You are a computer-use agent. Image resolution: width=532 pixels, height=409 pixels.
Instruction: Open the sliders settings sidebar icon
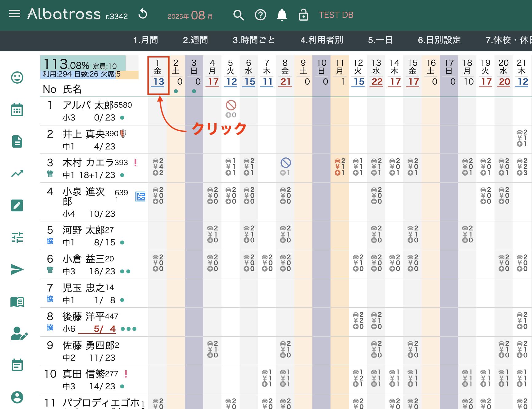pos(17,237)
